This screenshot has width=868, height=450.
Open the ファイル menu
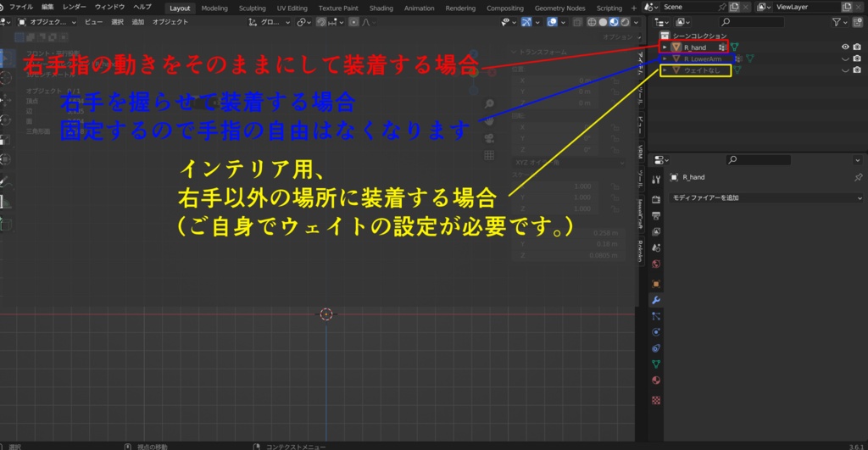point(21,7)
